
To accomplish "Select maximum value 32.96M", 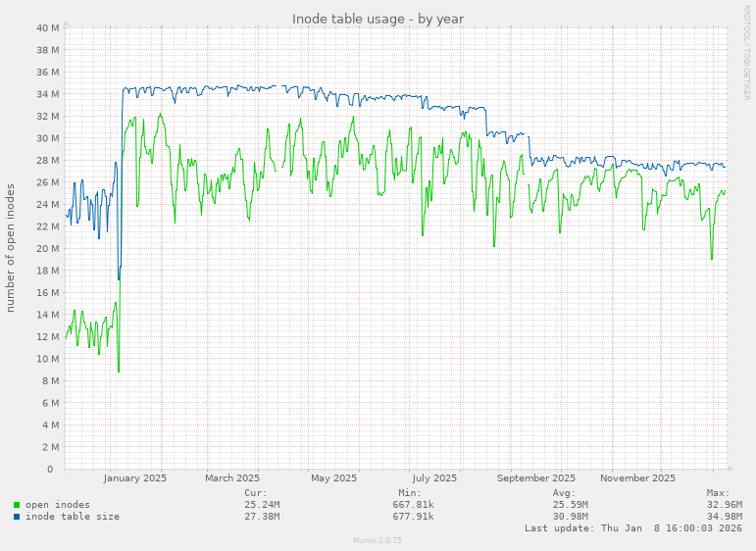I will (x=725, y=505).
